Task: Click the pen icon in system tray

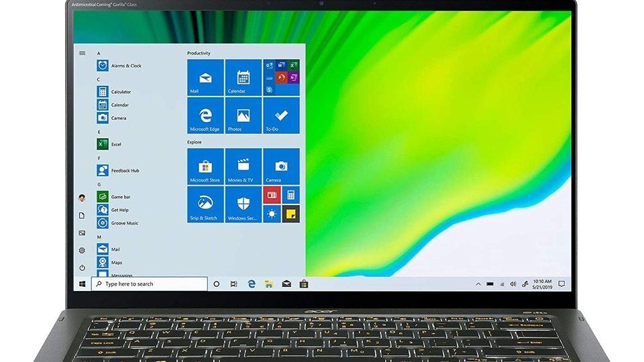Action: coord(525,284)
